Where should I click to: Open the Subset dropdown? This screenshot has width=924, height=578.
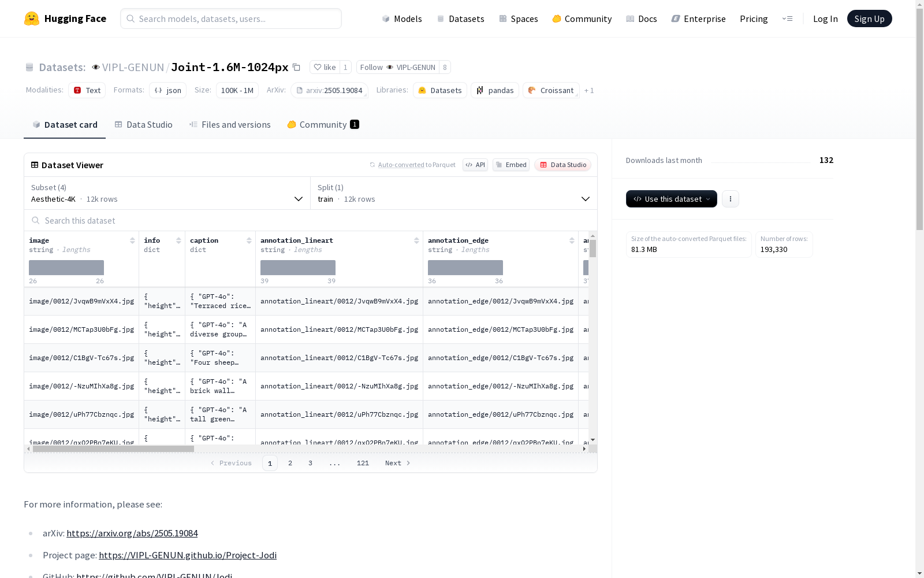pos(167,193)
